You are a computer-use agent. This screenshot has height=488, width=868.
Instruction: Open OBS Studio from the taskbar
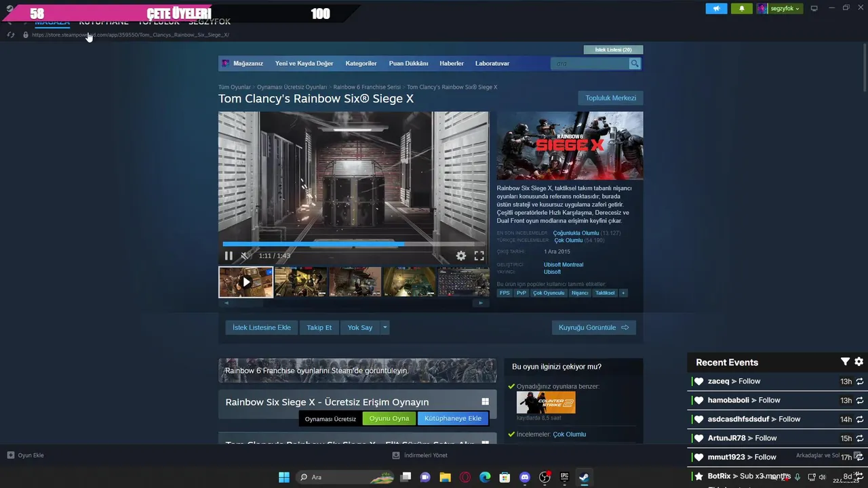coord(545,477)
